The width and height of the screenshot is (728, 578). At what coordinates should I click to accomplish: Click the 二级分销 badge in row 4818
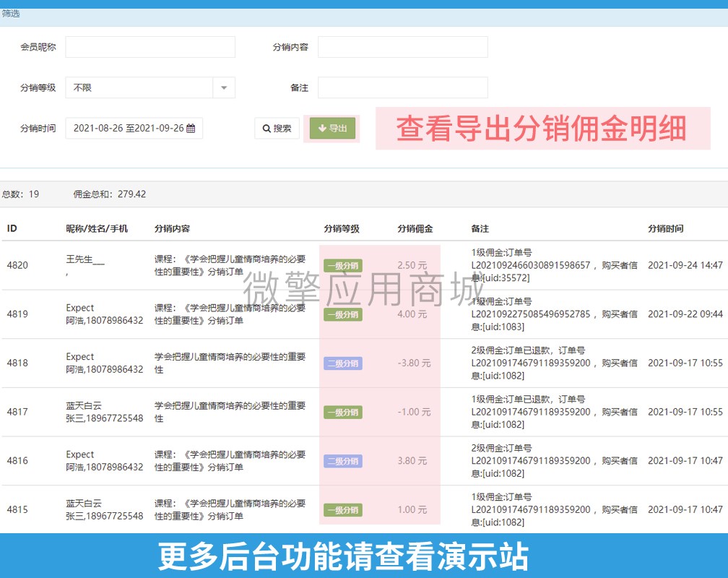343,363
